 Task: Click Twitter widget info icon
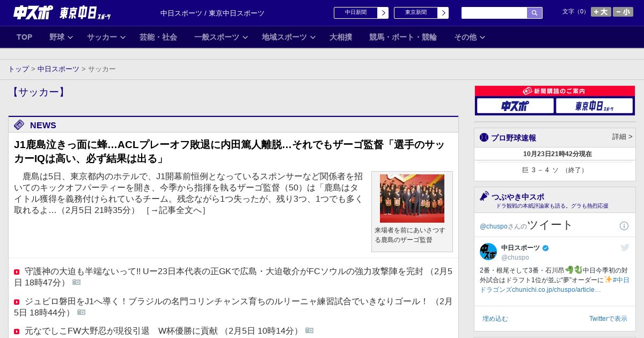click(624, 226)
